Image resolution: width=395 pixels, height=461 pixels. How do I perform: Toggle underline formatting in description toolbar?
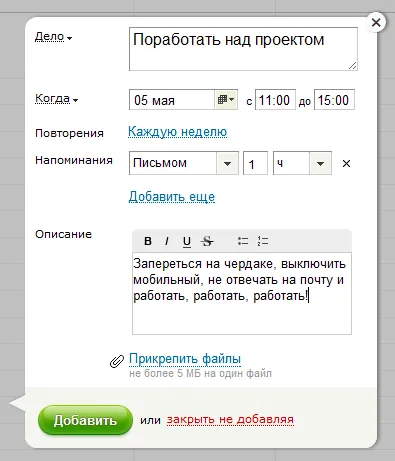pyautogui.click(x=187, y=241)
